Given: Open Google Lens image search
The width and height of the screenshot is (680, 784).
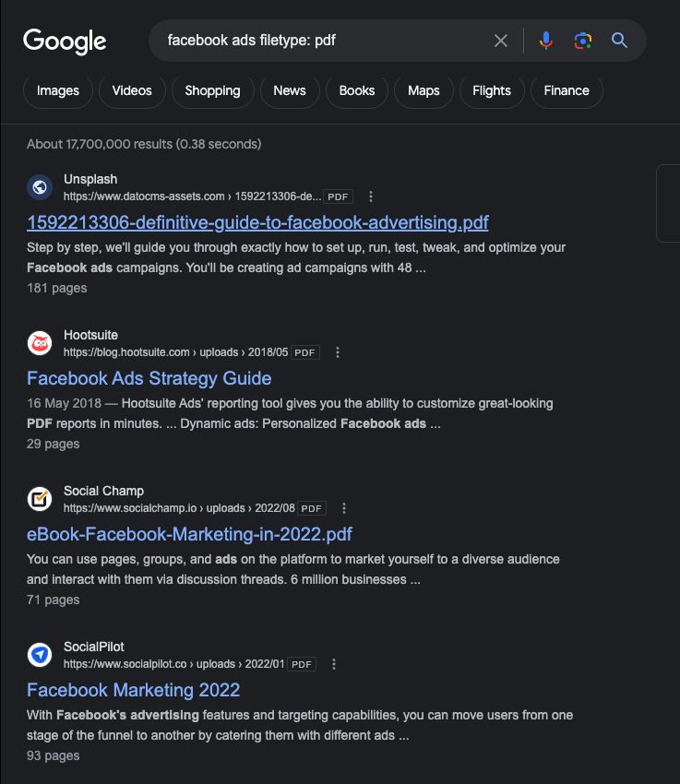Looking at the screenshot, I should (x=582, y=41).
